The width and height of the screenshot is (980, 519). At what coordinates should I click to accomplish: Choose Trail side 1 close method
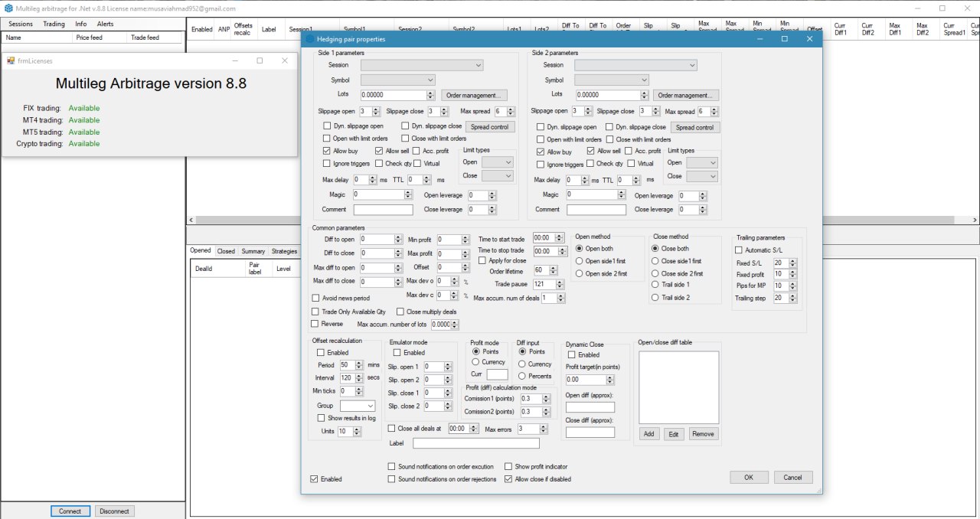point(655,285)
